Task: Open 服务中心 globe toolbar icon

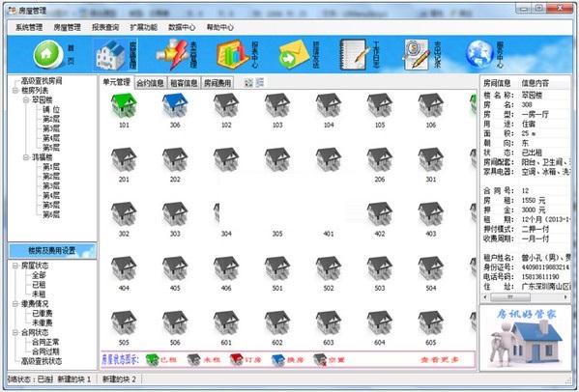Action: (x=479, y=55)
